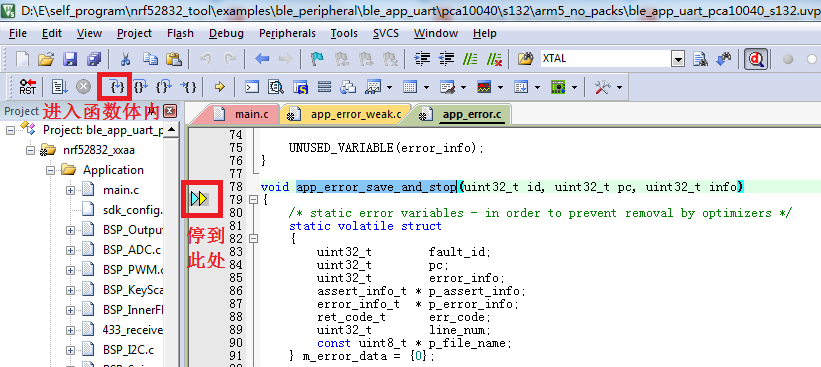
Task: Step over current line icon
Action: coord(141,86)
